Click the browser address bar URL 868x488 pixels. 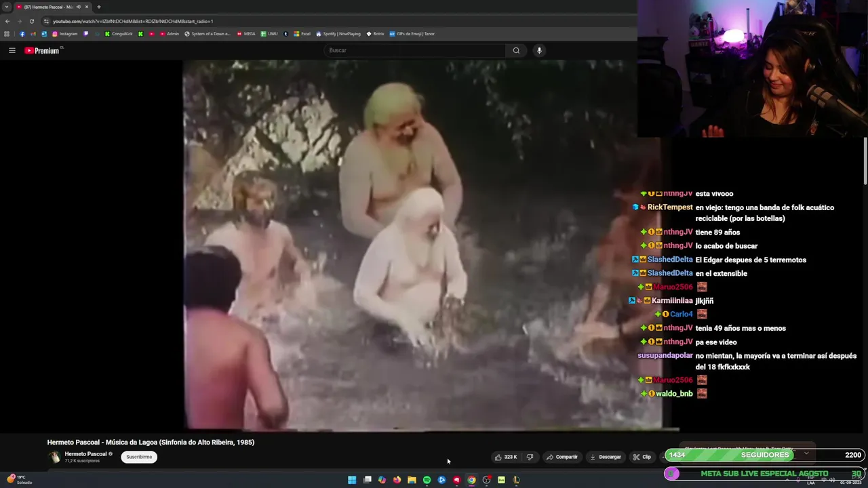(x=133, y=21)
